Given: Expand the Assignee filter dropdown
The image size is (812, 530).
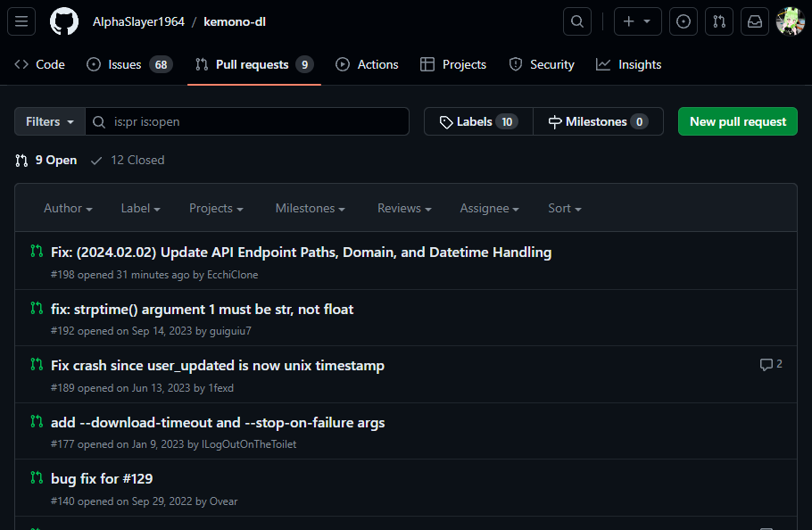Looking at the screenshot, I should (489, 208).
